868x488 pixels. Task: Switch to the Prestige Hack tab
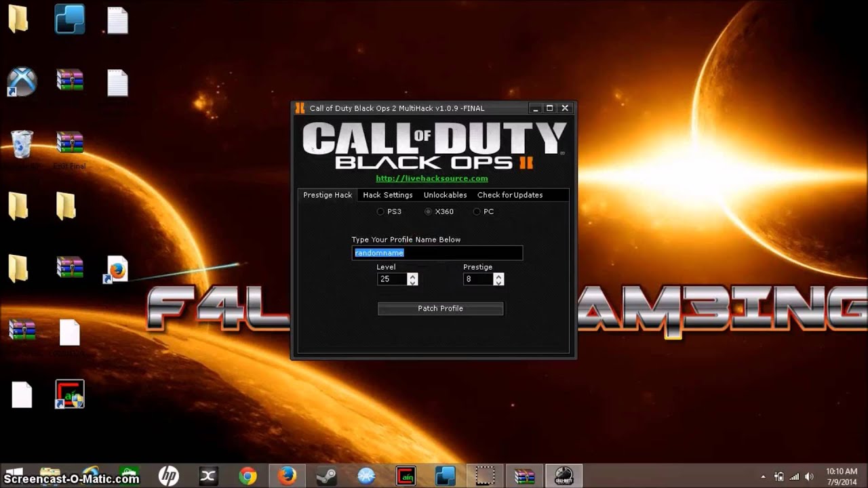tap(328, 195)
